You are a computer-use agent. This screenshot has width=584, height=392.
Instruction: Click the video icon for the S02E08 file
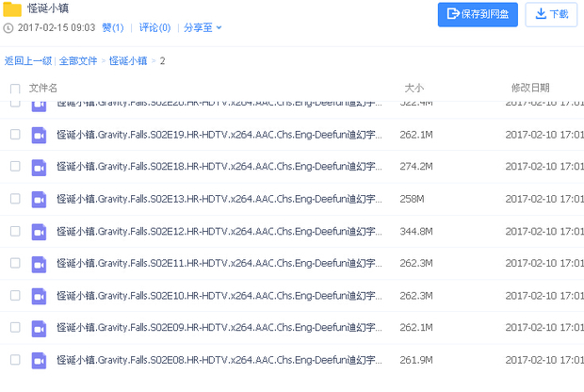coord(39,360)
